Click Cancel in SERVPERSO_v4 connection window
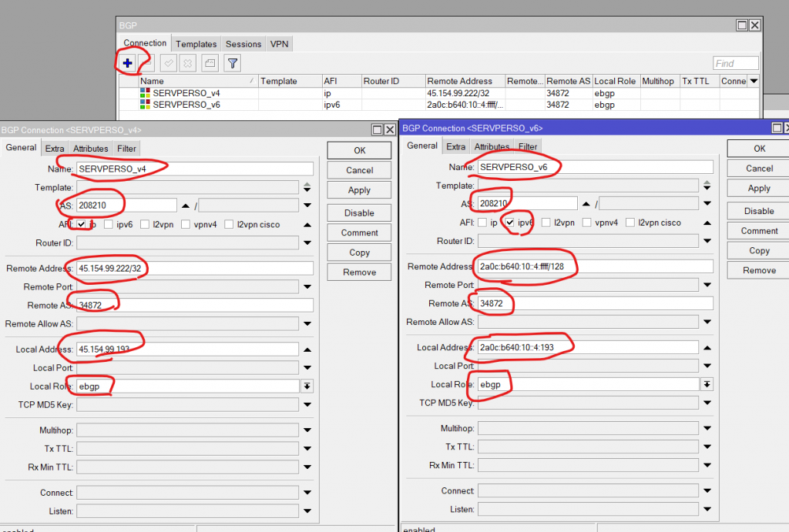 [x=359, y=170]
